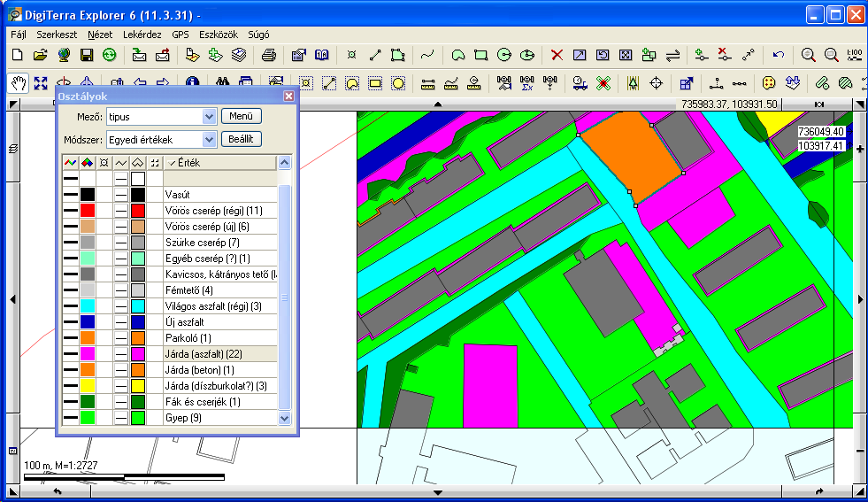Click the cyan fill swatch for Világos aszfalt
The width and height of the screenshot is (868, 502).
tap(88, 305)
